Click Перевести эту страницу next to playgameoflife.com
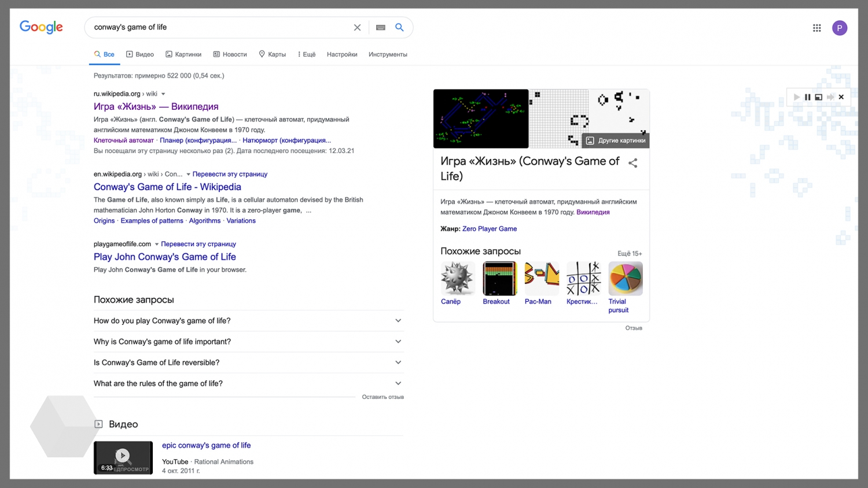 tap(198, 244)
